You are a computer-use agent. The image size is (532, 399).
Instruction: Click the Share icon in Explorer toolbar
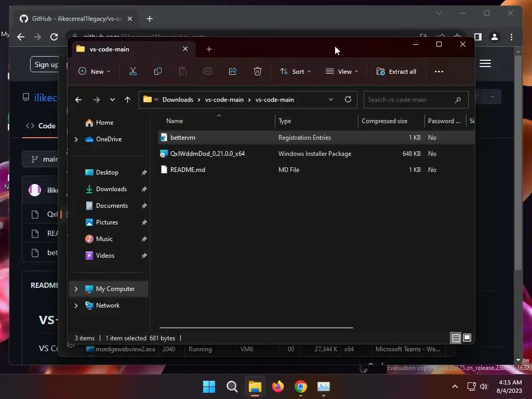(x=233, y=72)
